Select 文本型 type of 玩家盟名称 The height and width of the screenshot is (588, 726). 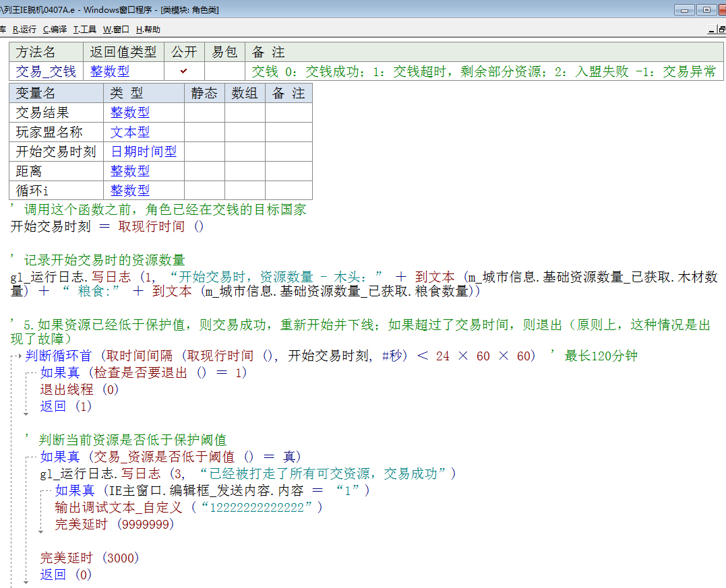coord(130,132)
